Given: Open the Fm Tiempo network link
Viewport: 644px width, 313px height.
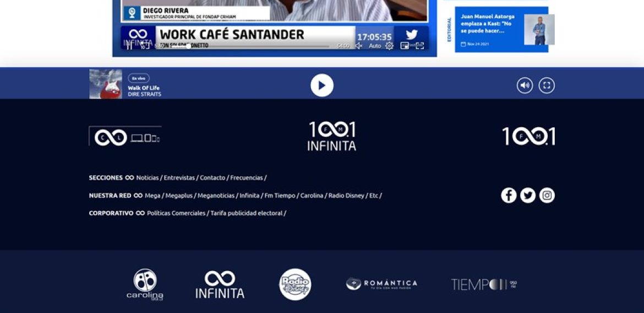Looking at the screenshot, I should coord(280,196).
